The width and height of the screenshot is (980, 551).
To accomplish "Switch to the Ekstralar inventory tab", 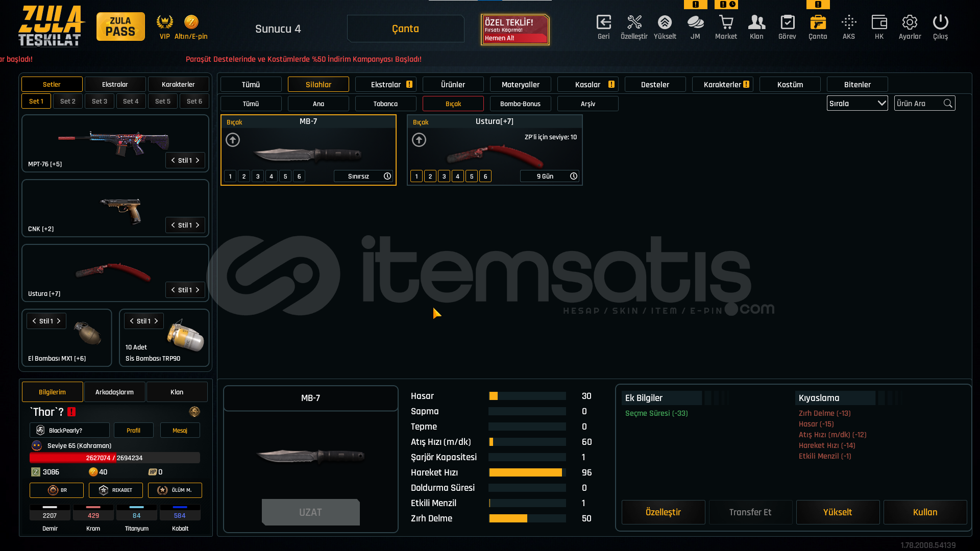I will pyautogui.click(x=386, y=84).
